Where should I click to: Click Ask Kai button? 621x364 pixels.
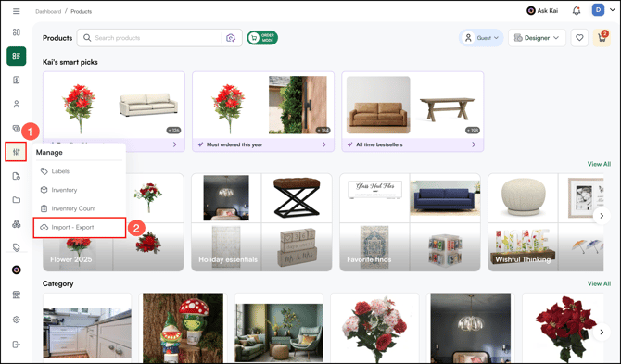click(542, 11)
